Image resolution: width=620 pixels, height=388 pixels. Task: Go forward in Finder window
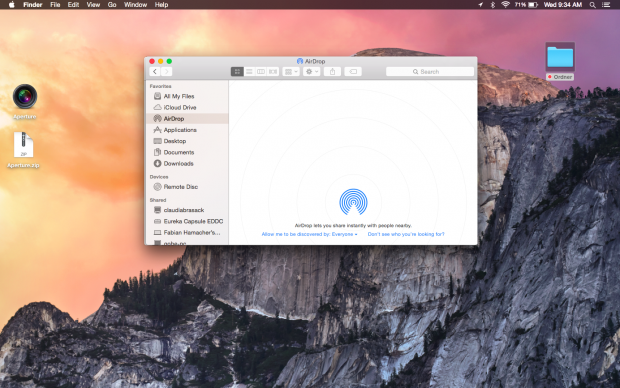point(166,72)
